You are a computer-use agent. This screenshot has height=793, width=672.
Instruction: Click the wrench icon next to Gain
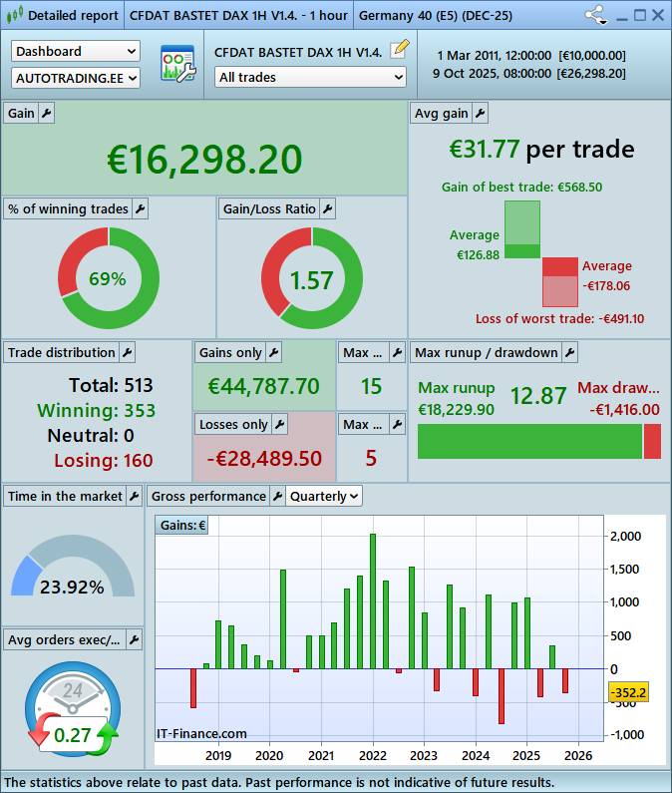coord(47,114)
